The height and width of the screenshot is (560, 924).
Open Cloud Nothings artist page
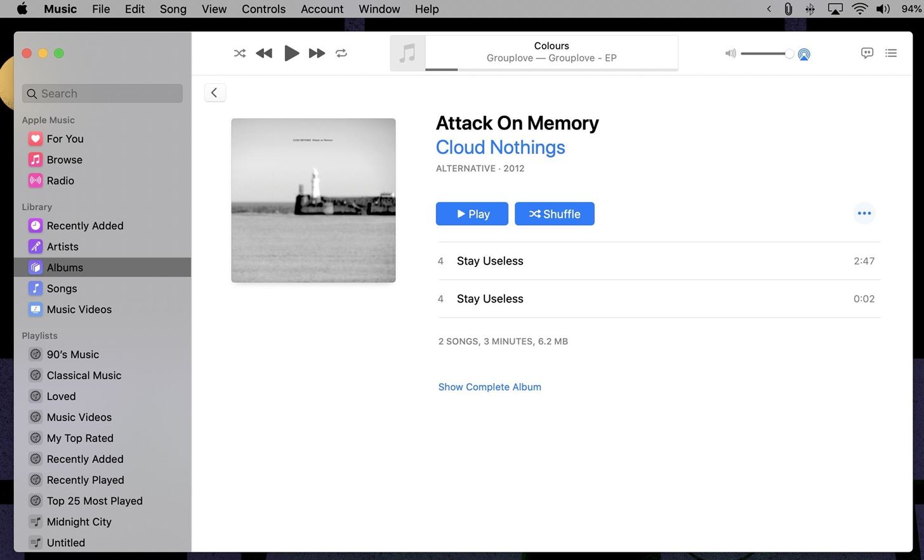(501, 147)
